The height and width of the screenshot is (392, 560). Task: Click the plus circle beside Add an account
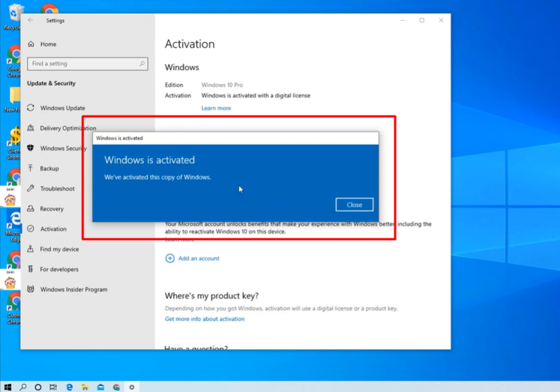tap(170, 258)
